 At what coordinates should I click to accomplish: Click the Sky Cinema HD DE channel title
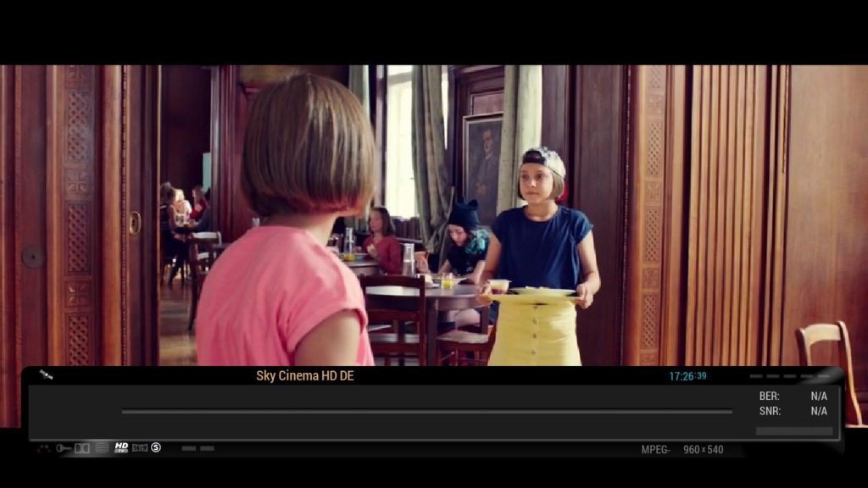pos(305,375)
